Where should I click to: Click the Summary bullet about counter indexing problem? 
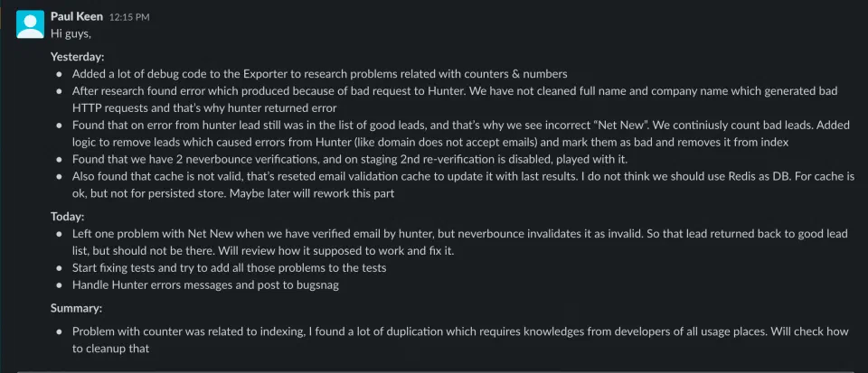pyautogui.click(x=460, y=340)
